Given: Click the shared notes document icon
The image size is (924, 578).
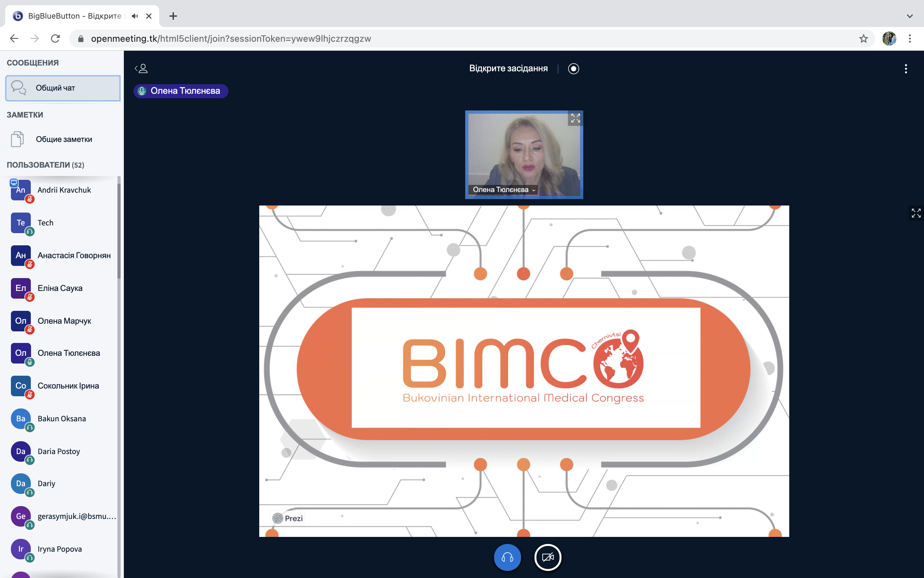Looking at the screenshot, I should (17, 139).
